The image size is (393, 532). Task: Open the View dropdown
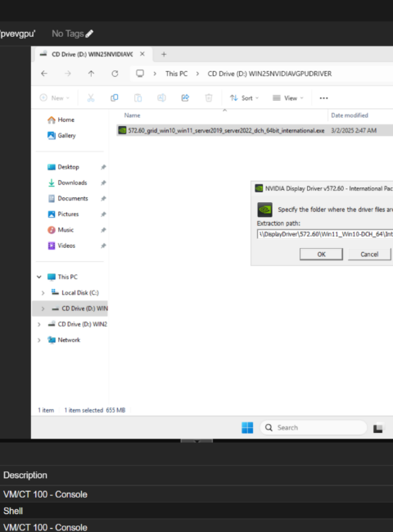288,98
